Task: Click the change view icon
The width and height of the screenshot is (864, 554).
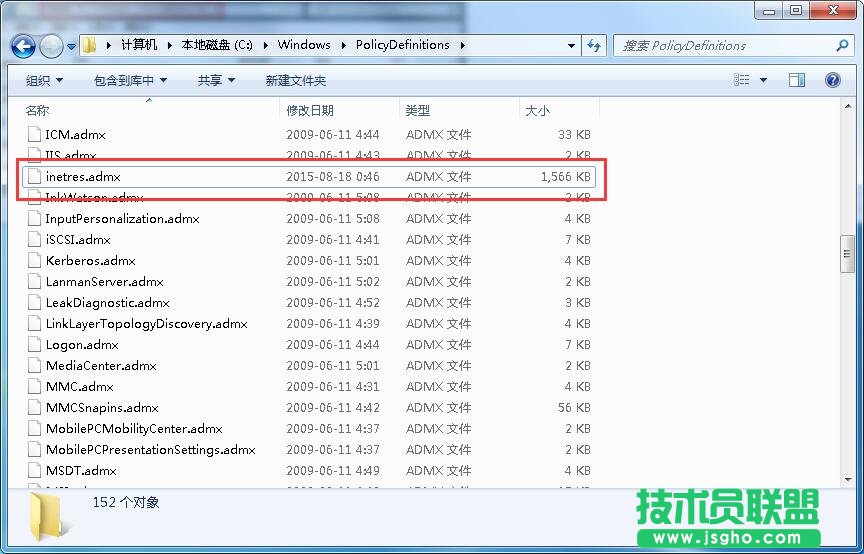Action: (x=742, y=80)
